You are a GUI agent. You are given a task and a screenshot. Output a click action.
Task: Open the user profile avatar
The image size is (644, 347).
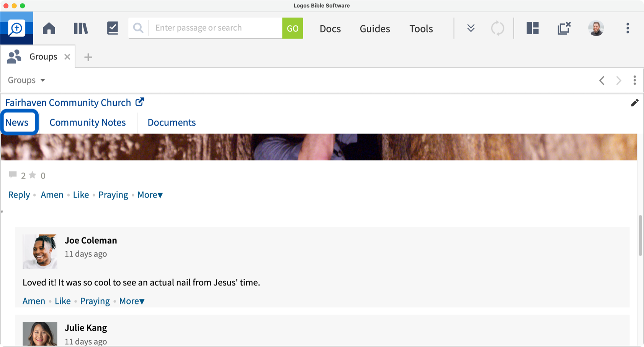click(x=596, y=28)
